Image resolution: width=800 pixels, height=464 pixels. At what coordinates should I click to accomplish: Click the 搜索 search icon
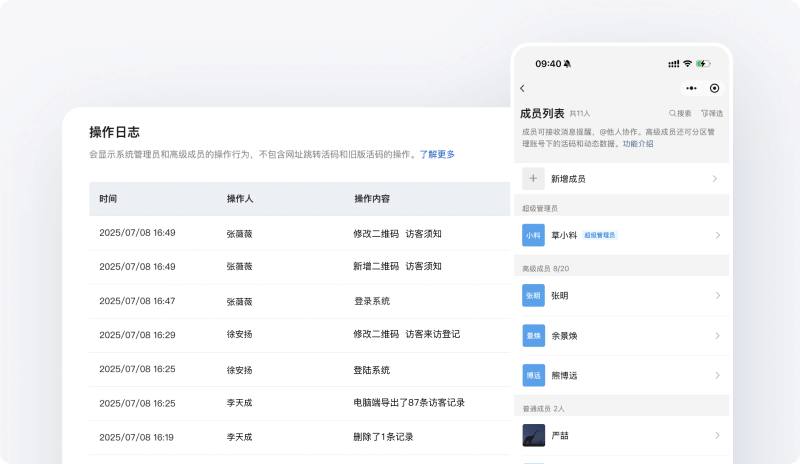click(673, 114)
